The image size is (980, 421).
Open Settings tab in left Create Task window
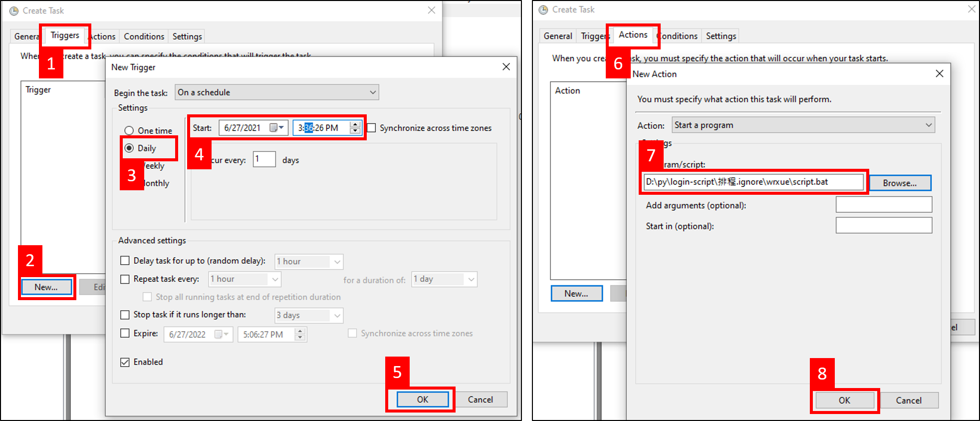point(187,36)
